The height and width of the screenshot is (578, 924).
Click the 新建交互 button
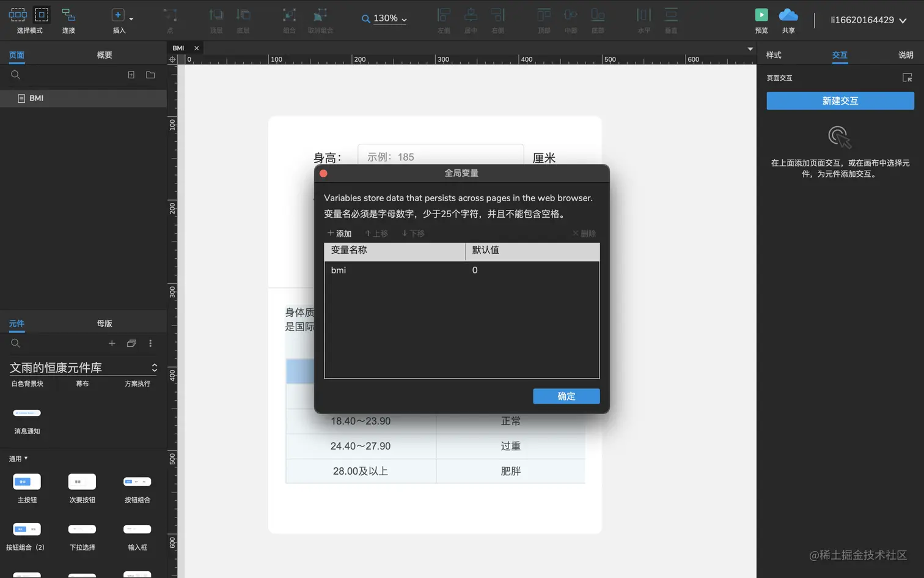click(x=840, y=101)
